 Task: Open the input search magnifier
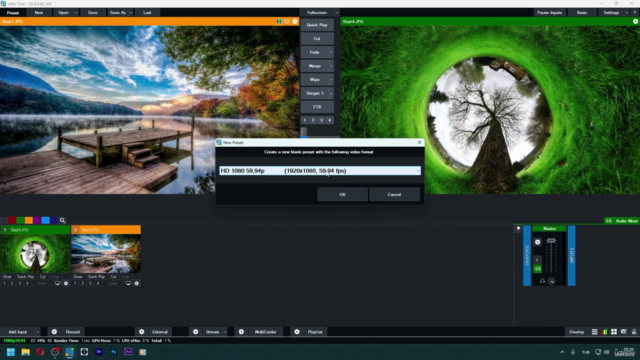click(x=62, y=220)
